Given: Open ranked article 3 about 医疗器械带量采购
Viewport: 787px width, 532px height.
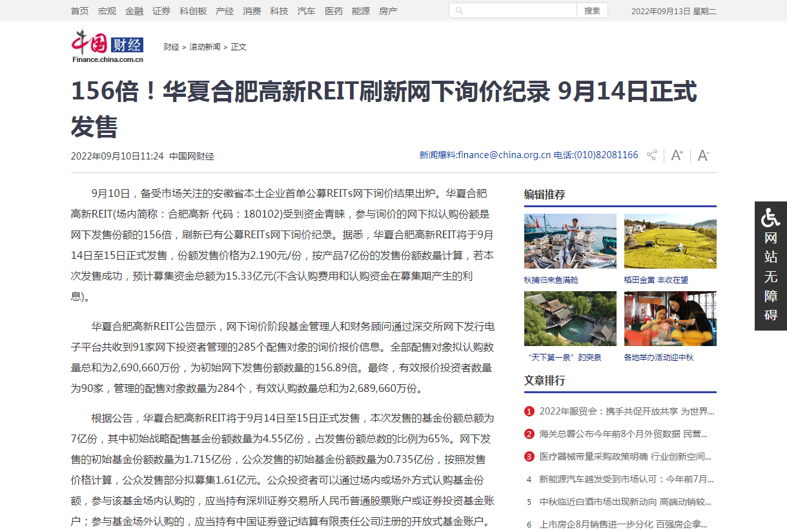Looking at the screenshot, I should pos(626,456).
